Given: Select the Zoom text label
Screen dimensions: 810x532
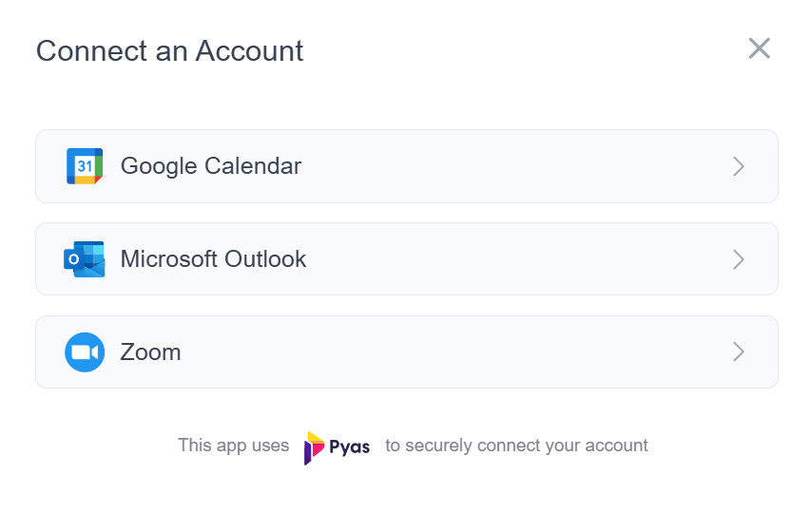Looking at the screenshot, I should (x=150, y=352).
